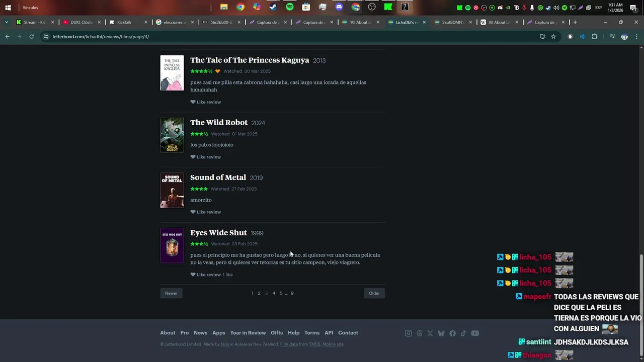Open Discord from the taskbar
This screenshot has width=644, height=362.
(339, 7)
